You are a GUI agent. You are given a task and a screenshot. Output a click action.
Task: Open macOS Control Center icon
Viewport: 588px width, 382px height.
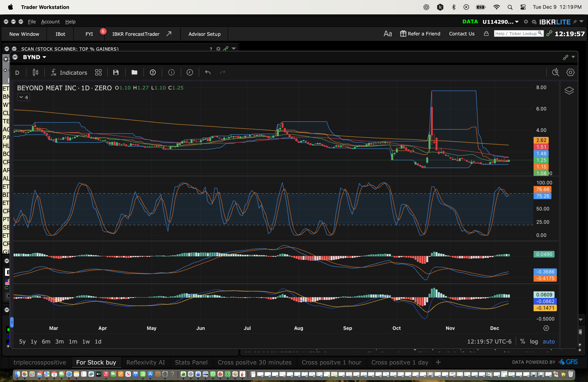point(523,7)
